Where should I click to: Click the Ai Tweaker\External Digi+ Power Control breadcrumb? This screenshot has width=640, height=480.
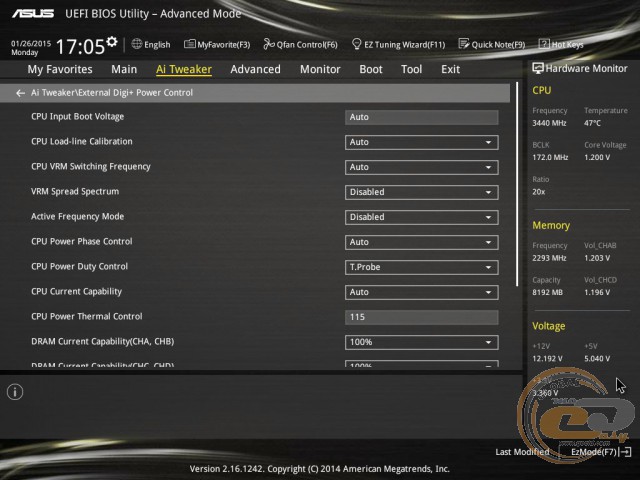(112, 93)
